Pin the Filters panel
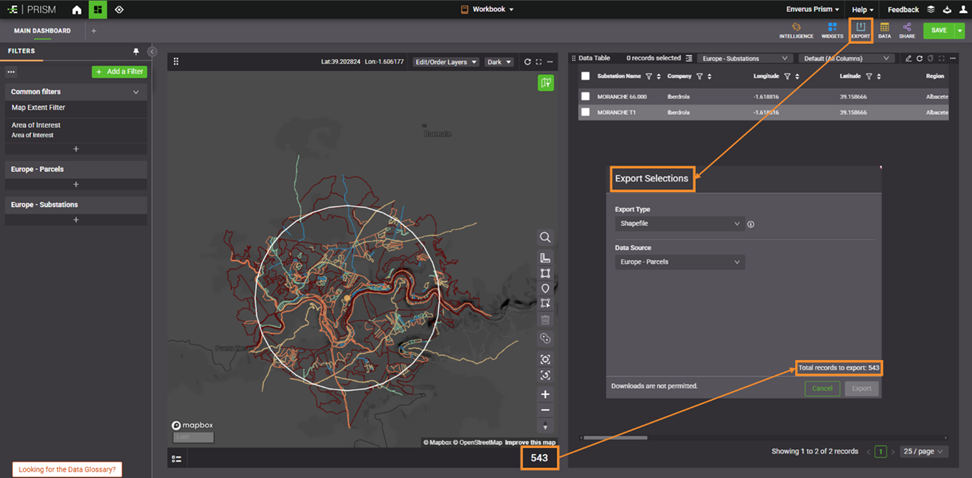Viewport: 972px width, 478px height. 136,51
